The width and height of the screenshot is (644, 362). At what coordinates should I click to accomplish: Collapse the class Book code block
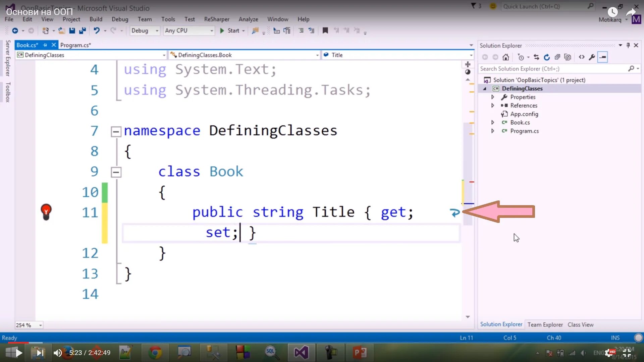click(116, 172)
